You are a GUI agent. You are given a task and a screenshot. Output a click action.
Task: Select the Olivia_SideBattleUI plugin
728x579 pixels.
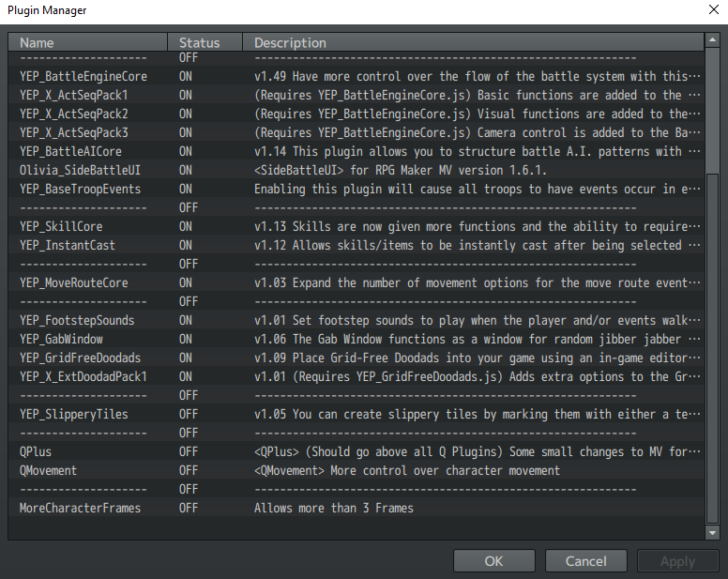click(x=356, y=171)
